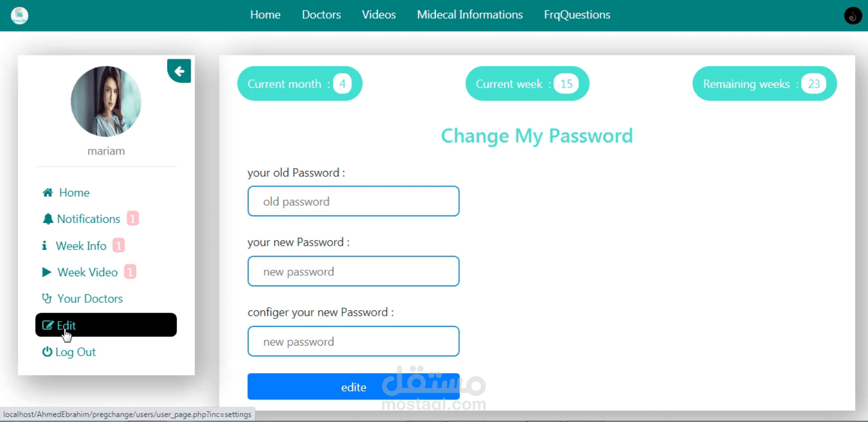Click the info icon beside Week Info
868x422 pixels.
[x=44, y=245]
